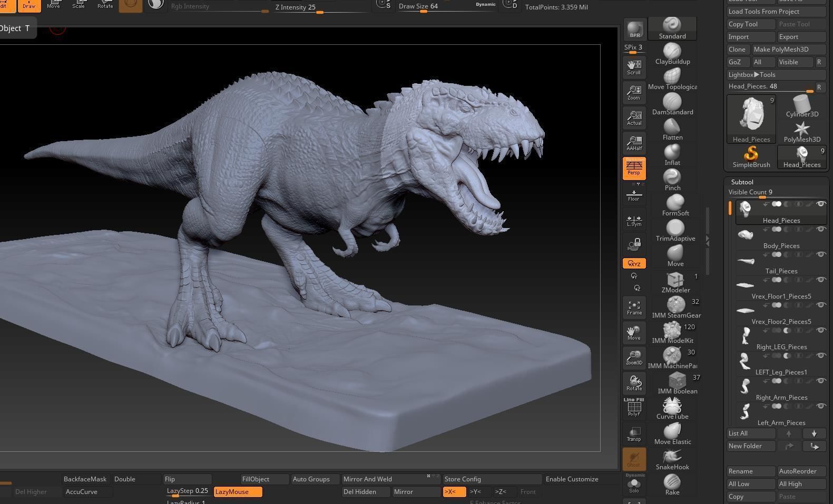Choose the CurveTube brush
The width and height of the screenshot is (833, 504).
click(672, 409)
